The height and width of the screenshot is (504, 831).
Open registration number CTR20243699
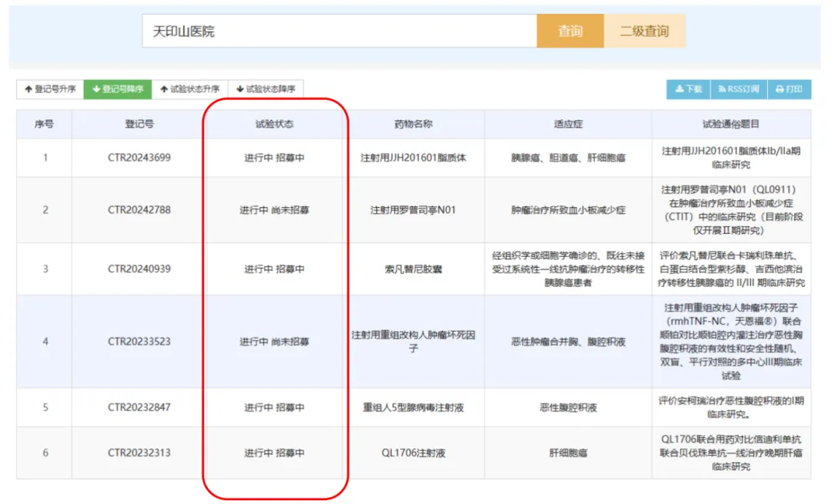(139, 158)
